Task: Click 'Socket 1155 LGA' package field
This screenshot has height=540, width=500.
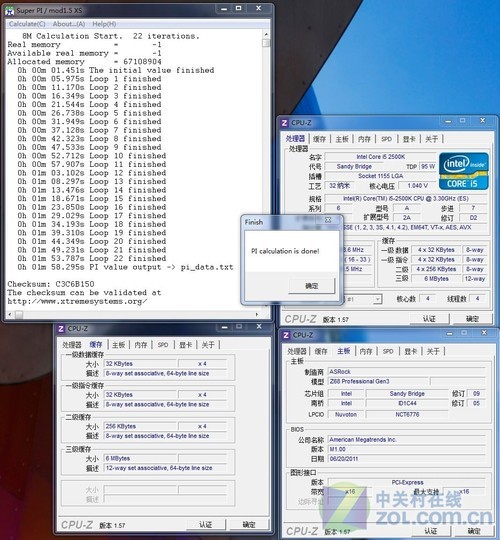Action: [x=381, y=176]
